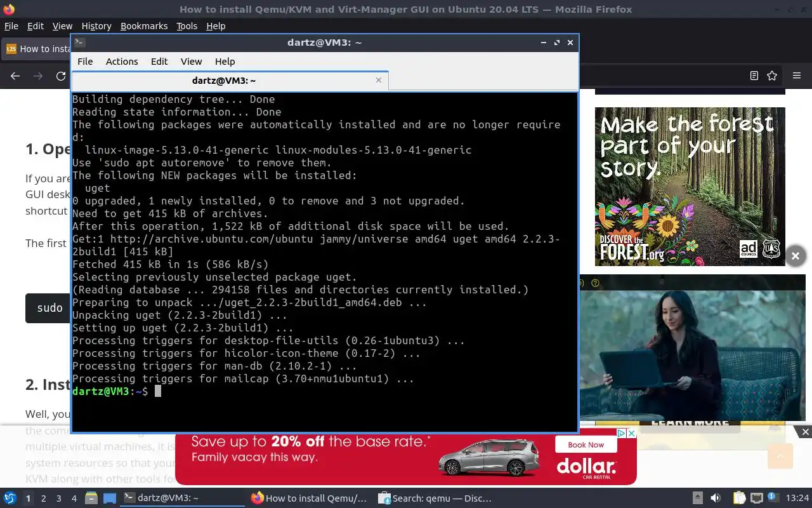Bookmark this page with the star icon
The width and height of the screenshot is (812, 508).
(772, 76)
